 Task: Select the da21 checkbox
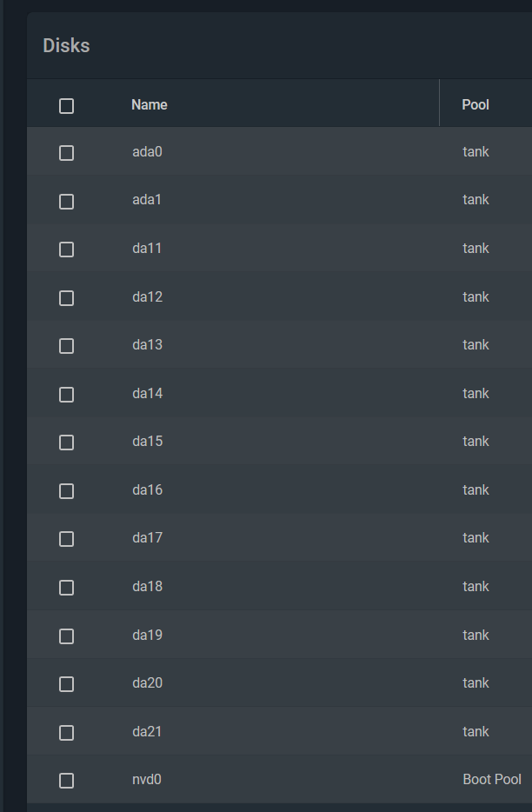pyautogui.click(x=66, y=733)
